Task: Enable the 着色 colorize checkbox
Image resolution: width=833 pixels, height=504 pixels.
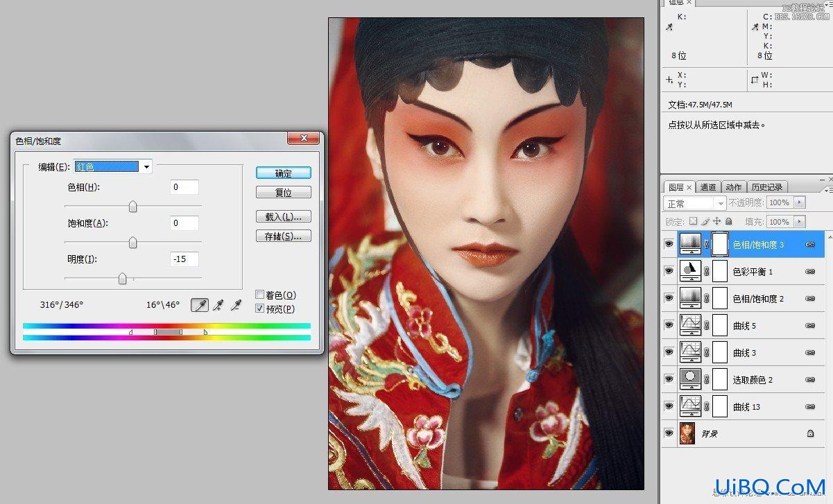Action: pyautogui.click(x=260, y=295)
